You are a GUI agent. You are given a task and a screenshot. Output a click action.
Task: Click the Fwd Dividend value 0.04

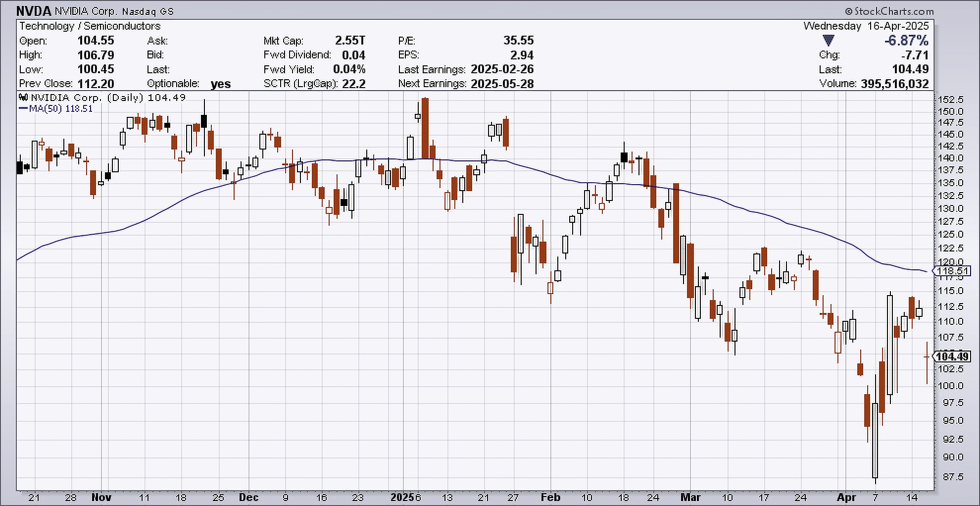[353, 55]
